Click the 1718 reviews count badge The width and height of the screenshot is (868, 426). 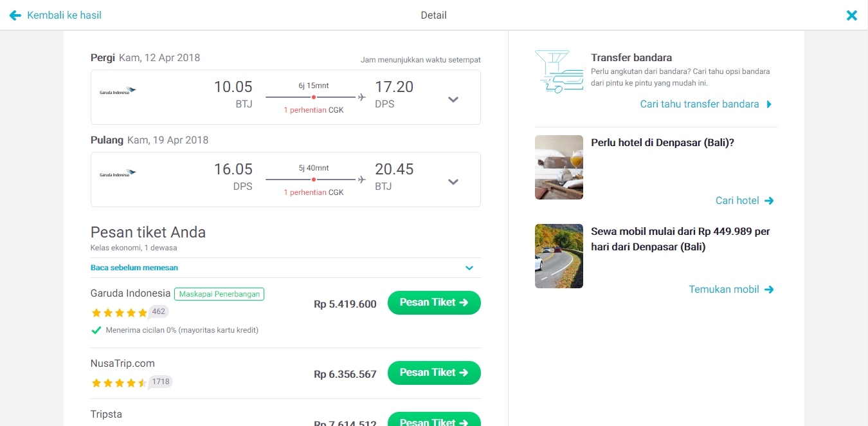tap(161, 382)
